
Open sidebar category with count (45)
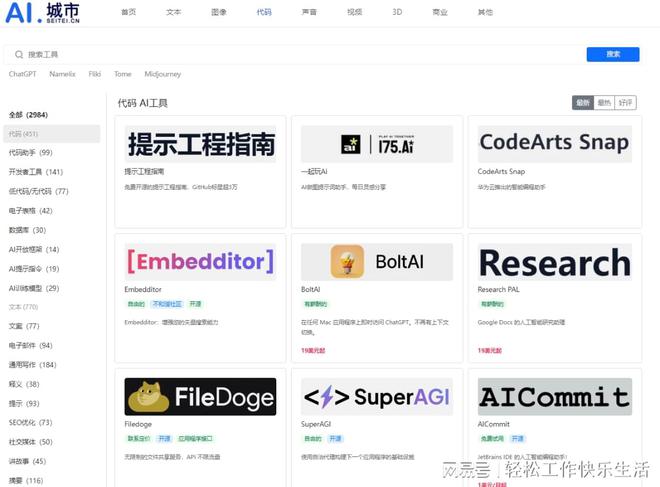tap(27, 461)
